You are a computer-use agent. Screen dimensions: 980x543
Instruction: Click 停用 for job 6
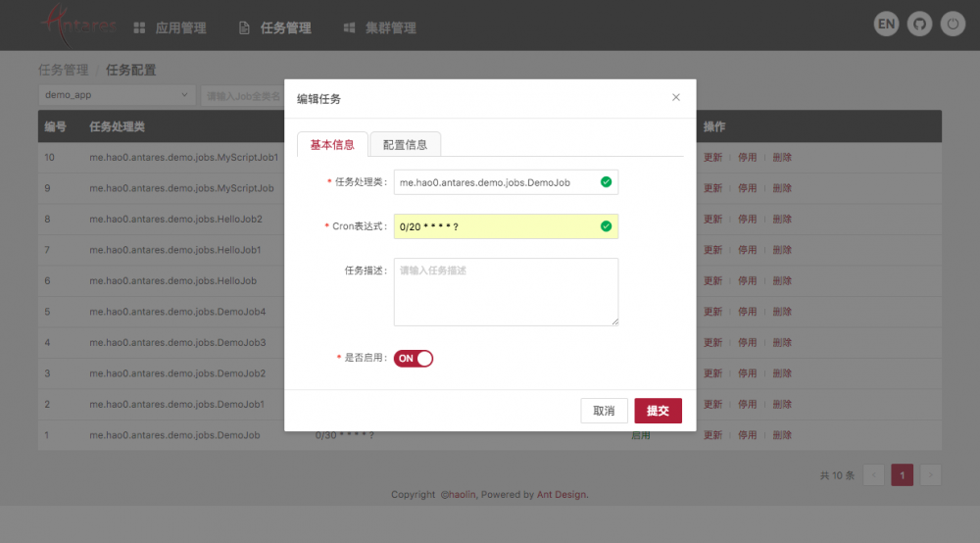pyautogui.click(x=747, y=281)
